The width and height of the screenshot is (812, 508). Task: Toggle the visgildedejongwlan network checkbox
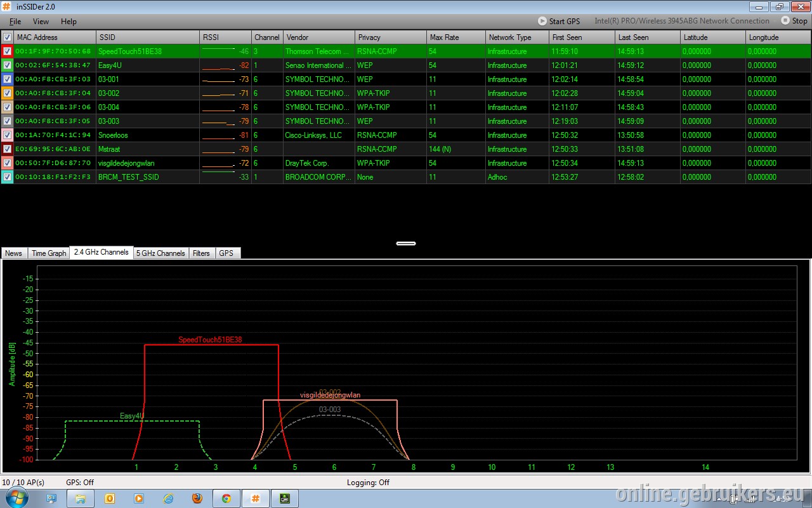click(7, 163)
